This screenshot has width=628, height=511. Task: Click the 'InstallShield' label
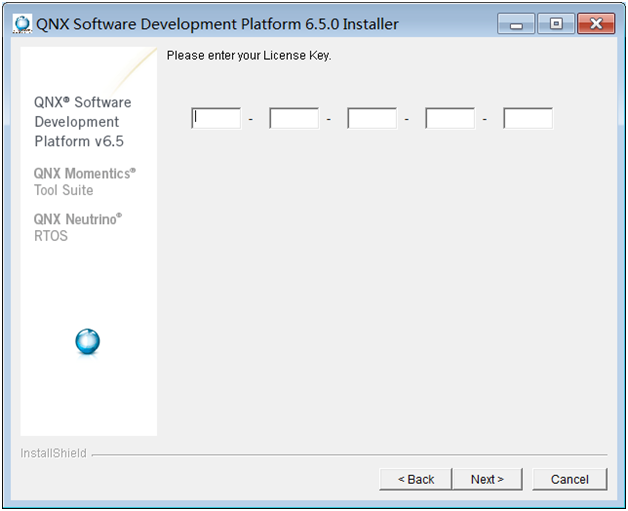(x=53, y=453)
